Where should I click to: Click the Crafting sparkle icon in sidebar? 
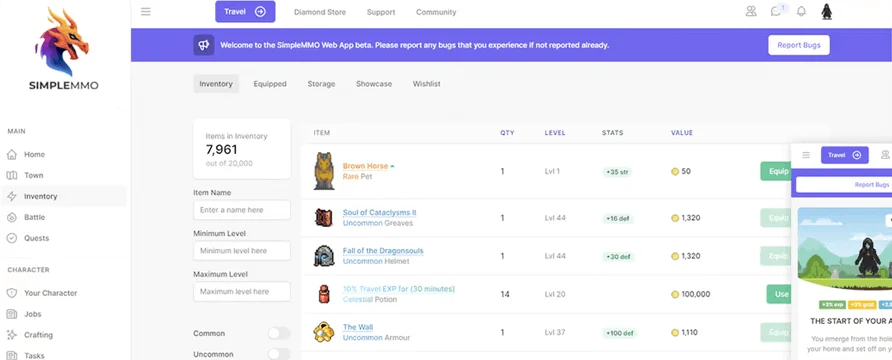tap(11, 335)
